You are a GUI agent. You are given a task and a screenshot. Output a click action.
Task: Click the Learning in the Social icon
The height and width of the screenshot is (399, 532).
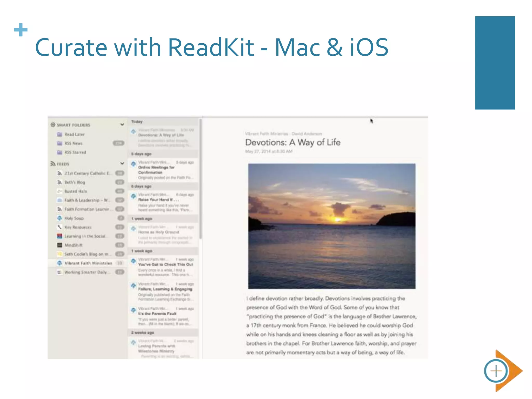pyautogui.click(x=59, y=236)
